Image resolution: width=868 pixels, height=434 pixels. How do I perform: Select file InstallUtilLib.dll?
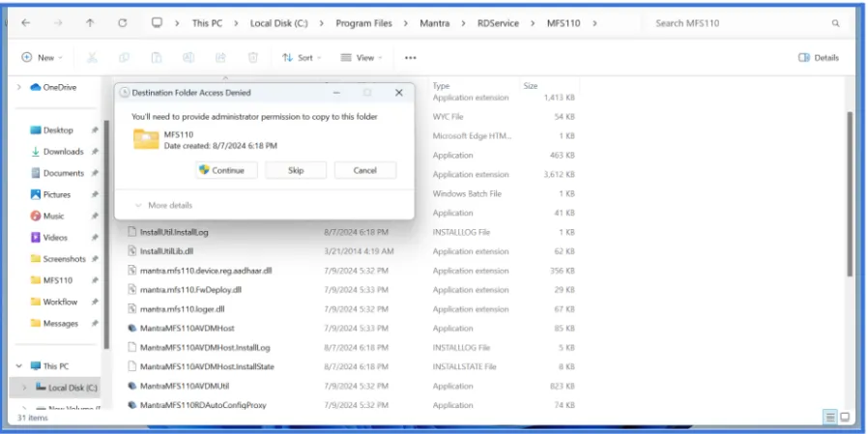coord(166,251)
